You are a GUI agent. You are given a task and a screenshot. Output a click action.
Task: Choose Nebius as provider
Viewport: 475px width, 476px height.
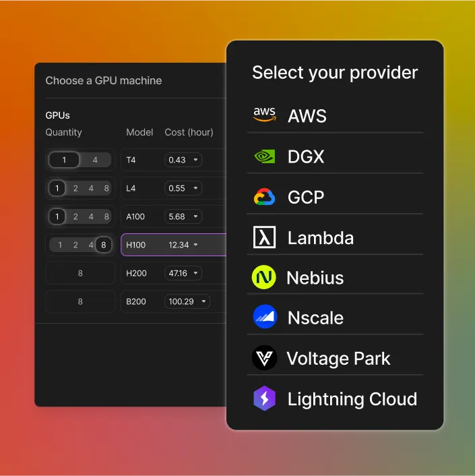pos(335,278)
